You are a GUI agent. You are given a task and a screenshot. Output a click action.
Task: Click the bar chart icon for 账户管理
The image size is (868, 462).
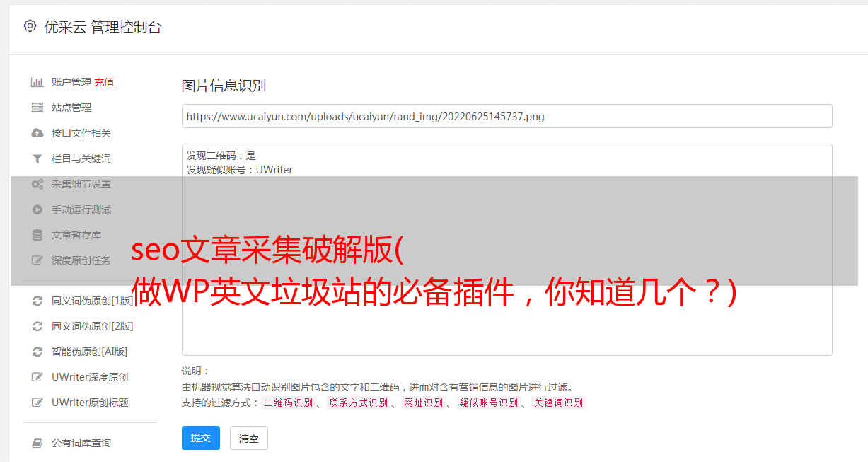pyautogui.click(x=37, y=82)
